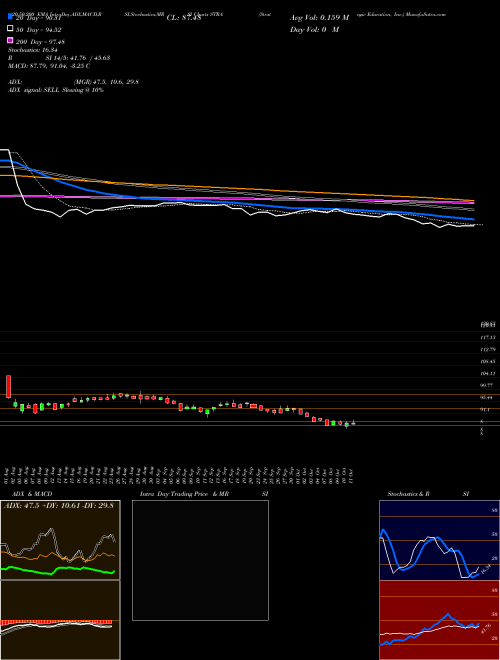Click the 'Avg Vol: 0.159 M' text
Image resolution: width=500 pixels, height=660 pixels.
click(x=319, y=18)
